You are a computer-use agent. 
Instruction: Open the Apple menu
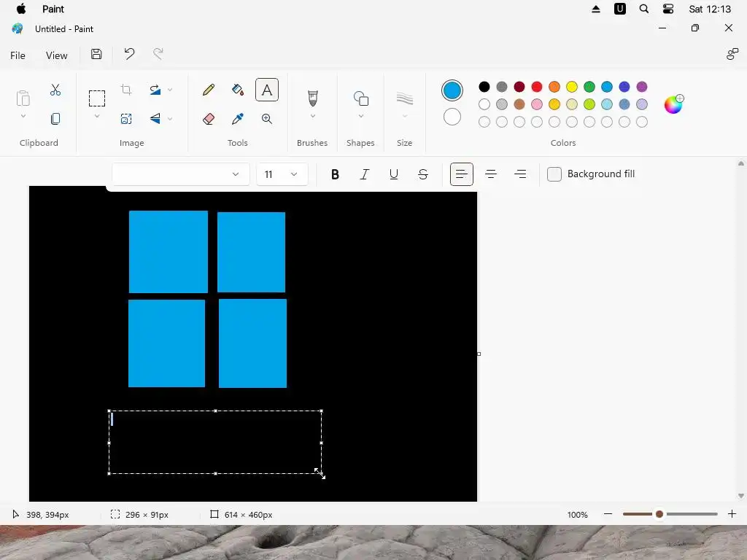[21, 9]
